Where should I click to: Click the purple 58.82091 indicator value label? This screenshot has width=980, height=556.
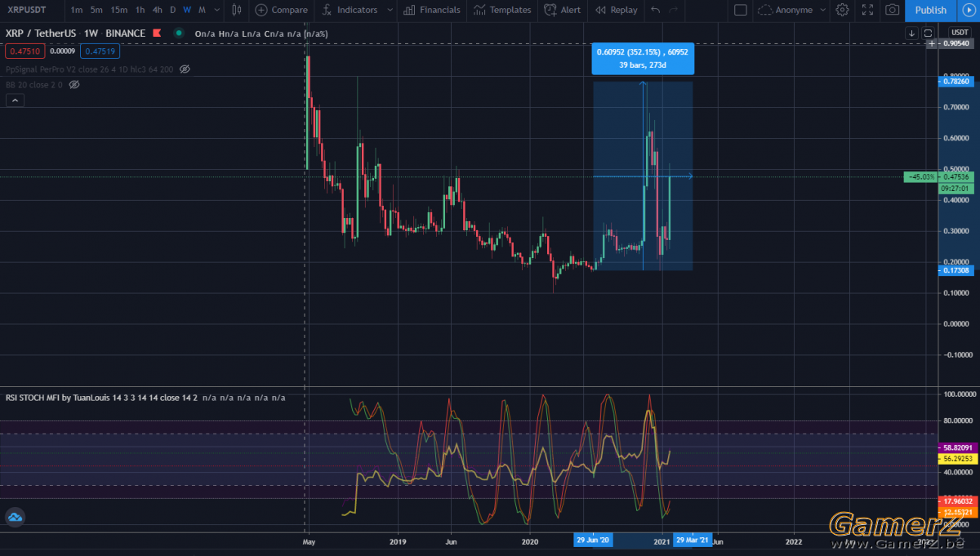(x=957, y=448)
